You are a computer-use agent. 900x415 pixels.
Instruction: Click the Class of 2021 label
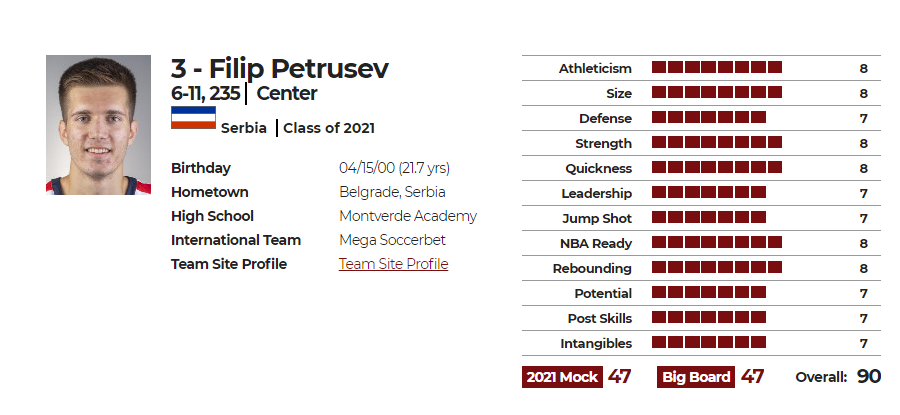(329, 128)
